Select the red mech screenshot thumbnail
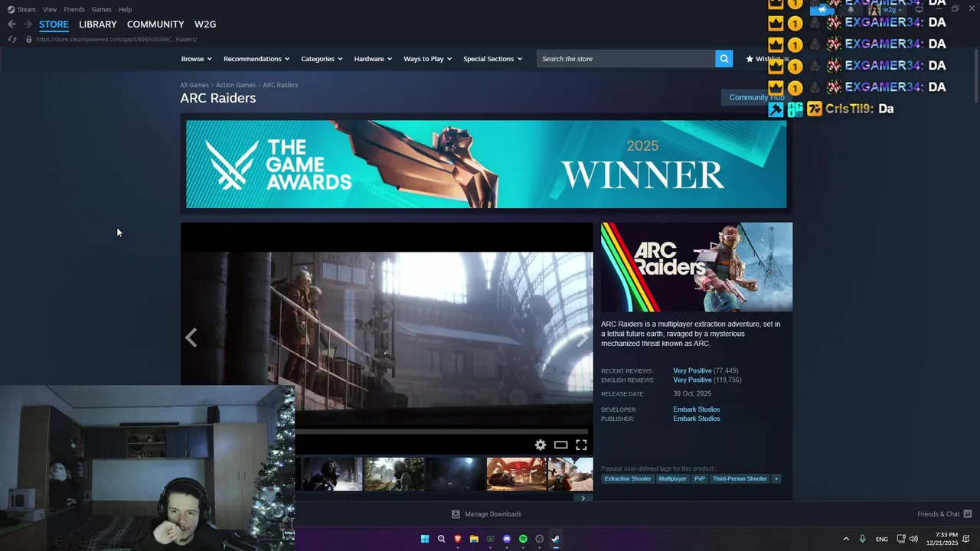 tap(517, 474)
